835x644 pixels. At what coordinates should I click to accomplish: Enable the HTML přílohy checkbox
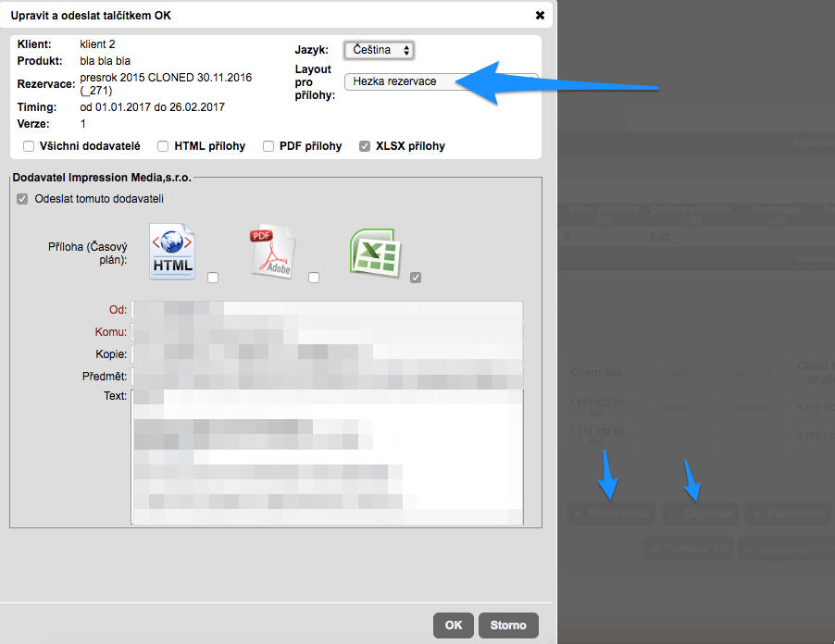click(163, 146)
